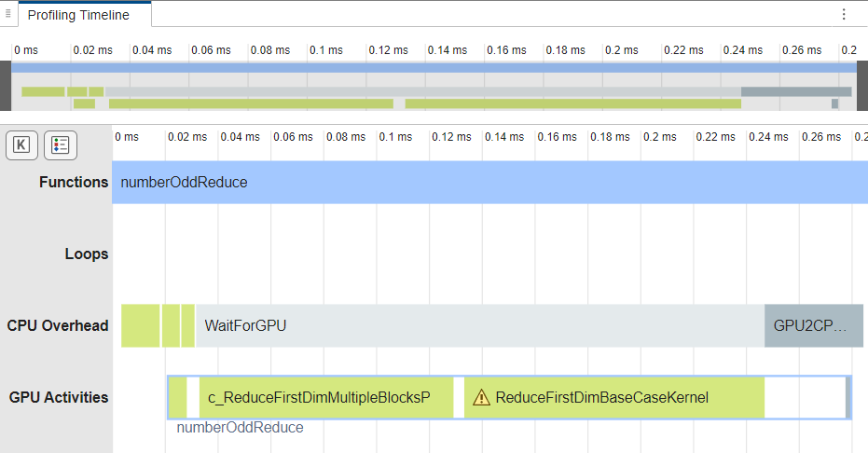This screenshot has width=868, height=453.
Task: Click the dark gray block in overview minimap
Action: click(796, 91)
